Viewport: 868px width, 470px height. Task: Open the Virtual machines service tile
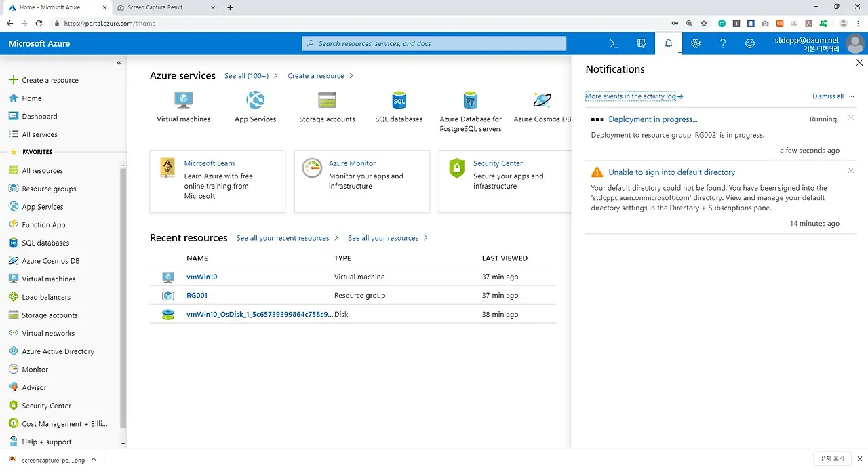(184, 108)
